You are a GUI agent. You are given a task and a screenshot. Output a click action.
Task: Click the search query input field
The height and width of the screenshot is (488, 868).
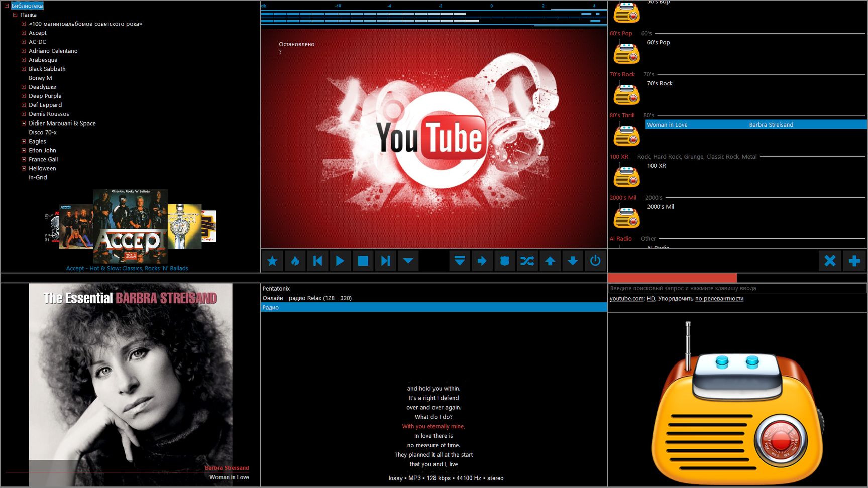pos(737,288)
